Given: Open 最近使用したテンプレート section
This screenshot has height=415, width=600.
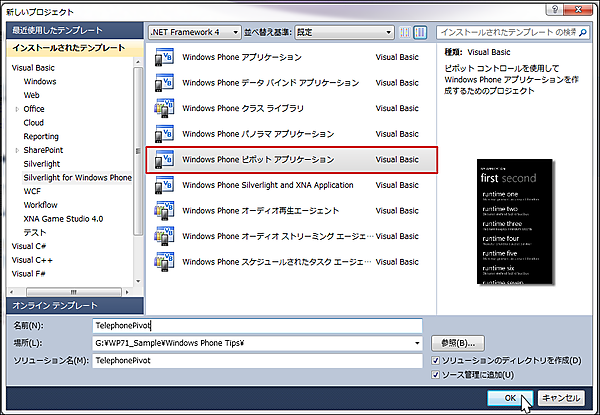Looking at the screenshot, I should [x=75, y=30].
